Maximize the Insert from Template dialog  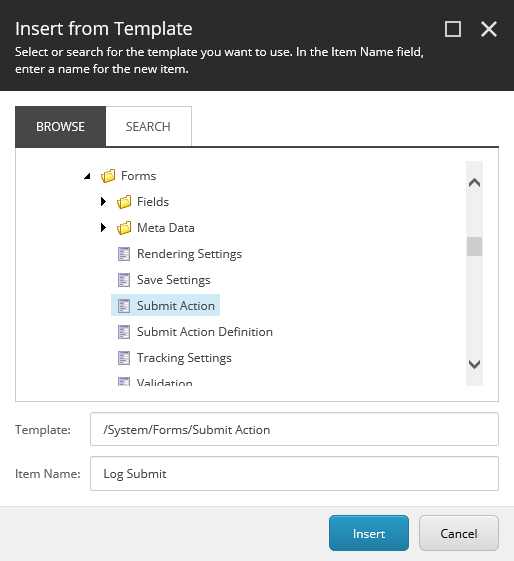point(453,29)
